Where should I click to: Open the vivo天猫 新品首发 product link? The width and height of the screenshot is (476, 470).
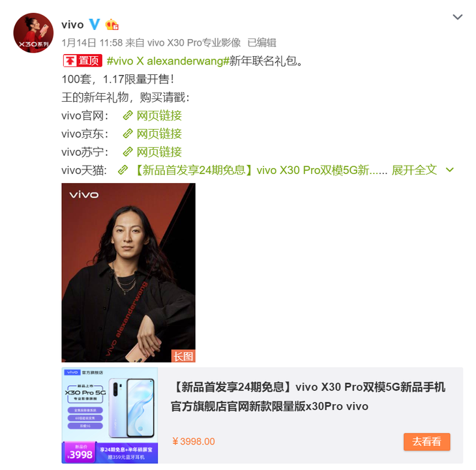click(x=260, y=170)
